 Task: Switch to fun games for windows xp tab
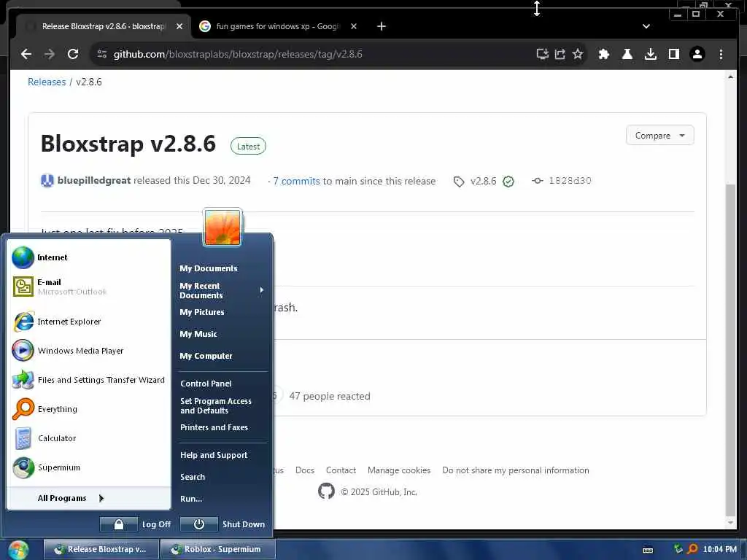(x=278, y=27)
